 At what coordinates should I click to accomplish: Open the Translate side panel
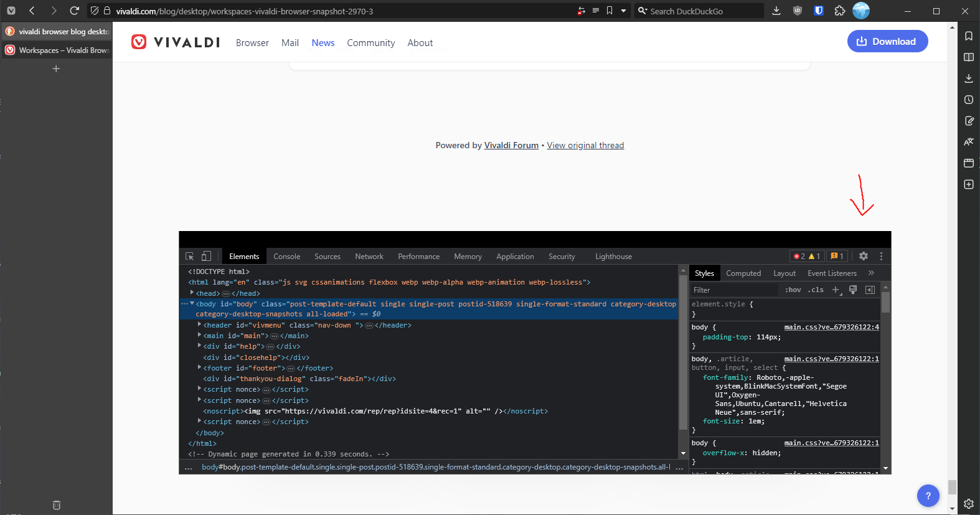969,142
